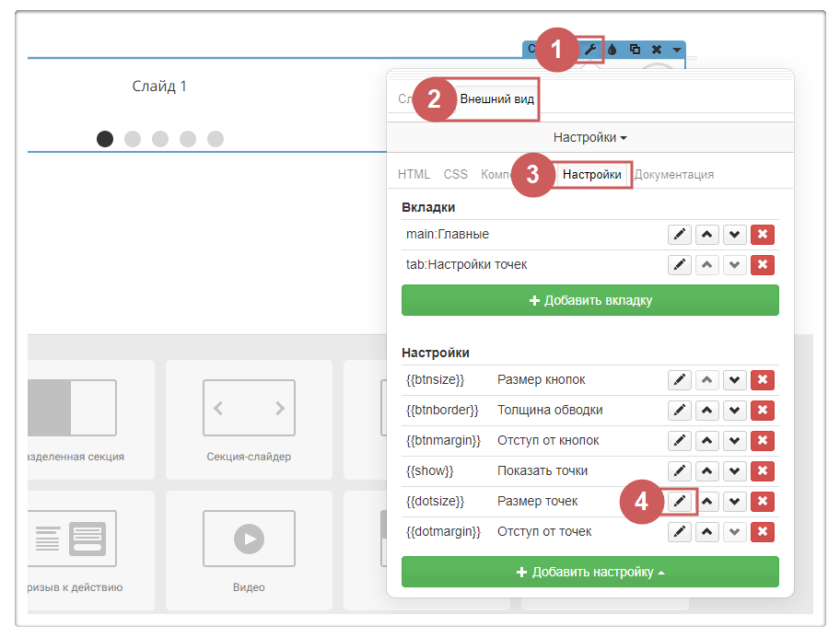840x638 pixels.
Task: Move the {{btnmargin}} setting down
Action: (734, 441)
